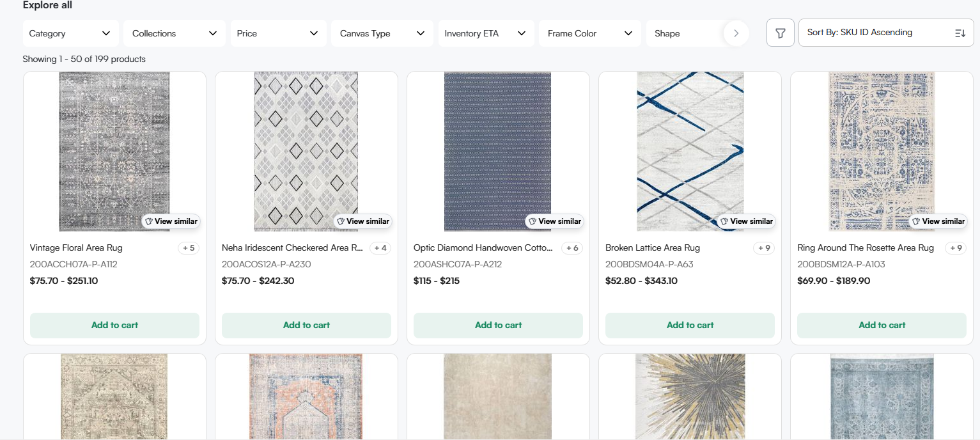Open the Frame Color filter dropdown
The width and height of the screenshot is (980, 440).
coord(589,33)
